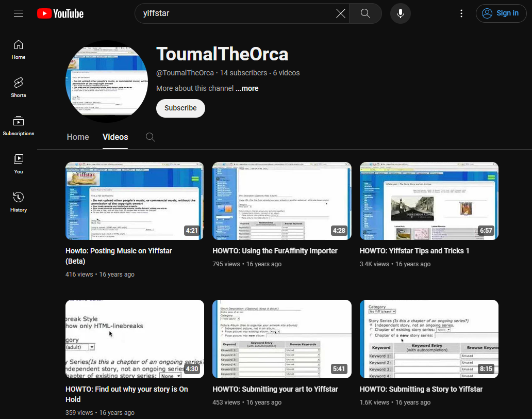Play the FurAffinity Importer video thumbnail
The height and width of the screenshot is (419, 532).
coord(282,201)
